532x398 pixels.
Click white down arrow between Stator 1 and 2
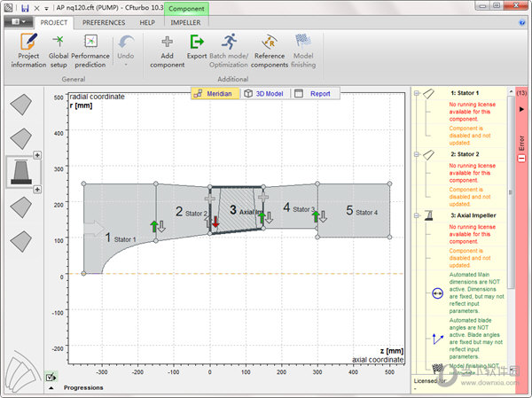pos(162,226)
